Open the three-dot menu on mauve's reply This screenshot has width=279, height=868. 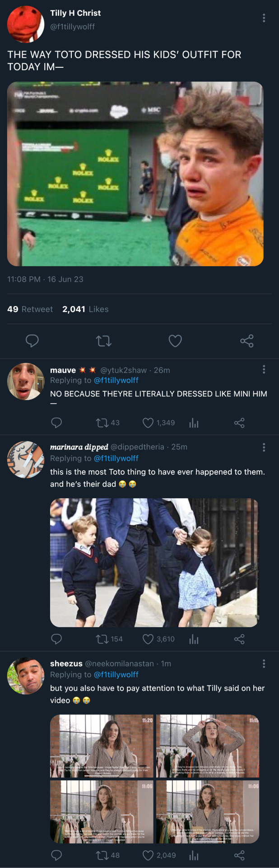coord(264,370)
